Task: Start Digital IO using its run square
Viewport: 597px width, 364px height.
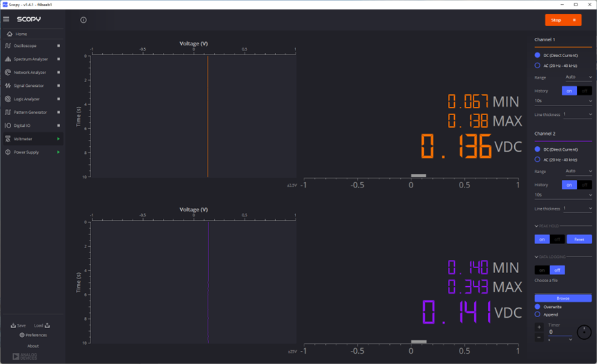Action: pyautogui.click(x=59, y=125)
